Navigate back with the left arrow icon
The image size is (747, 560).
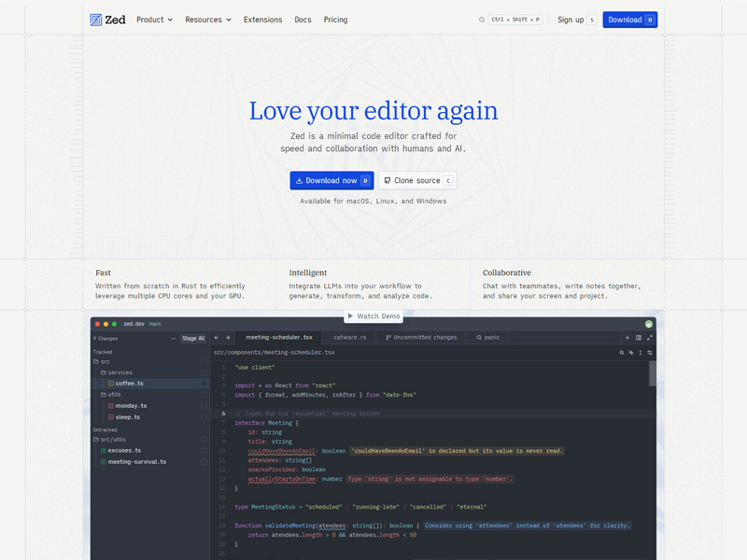click(x=217, y=338)
